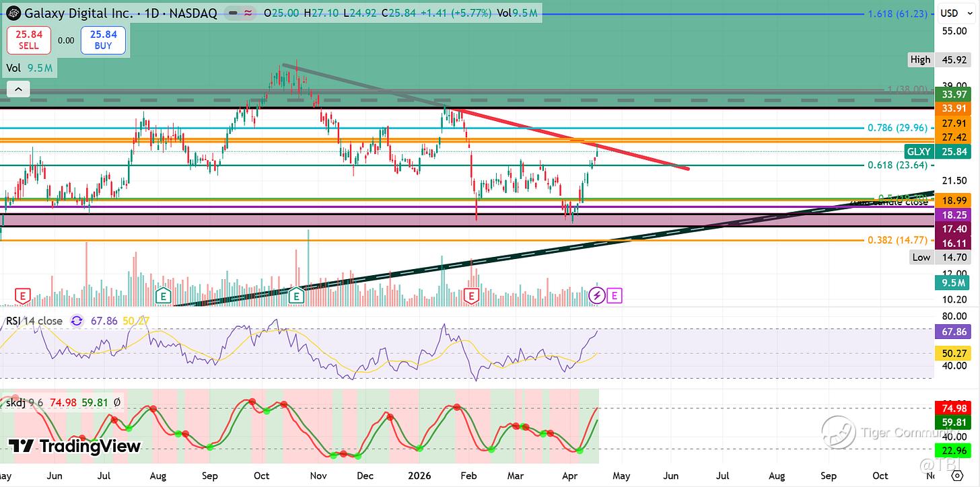980x487 pixels.
Task: Click the Low 14.70 price label
Action: [941, 257]
